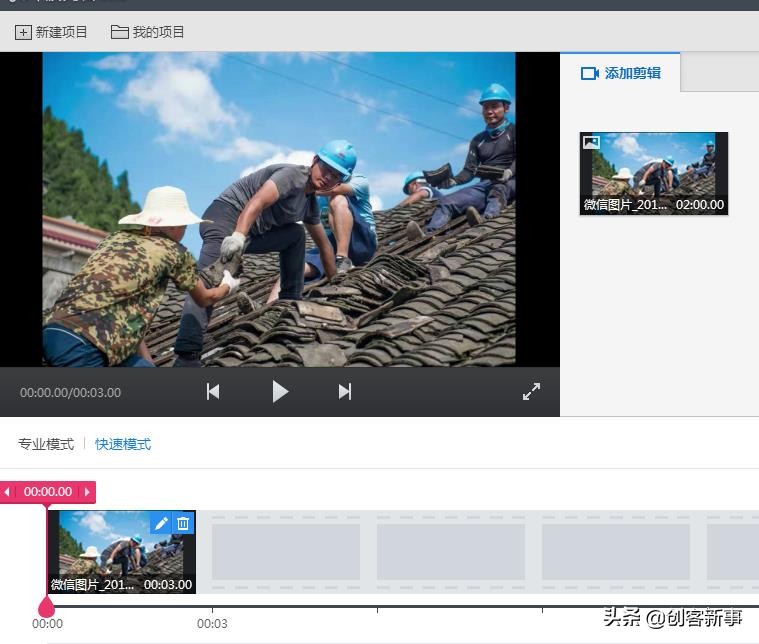Click the 00:00.00/00:03.00 time display

tap(71, 393)
